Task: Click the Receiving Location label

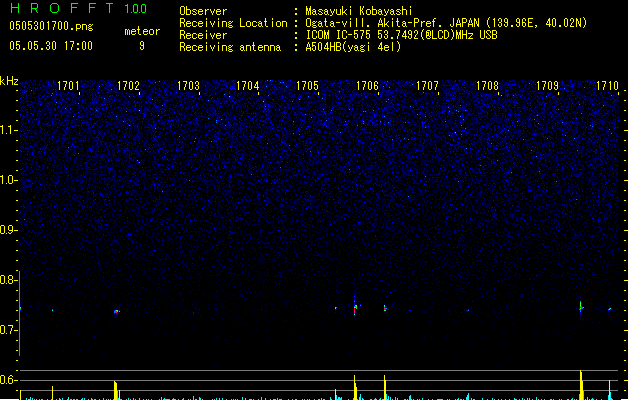Action: 233,23
